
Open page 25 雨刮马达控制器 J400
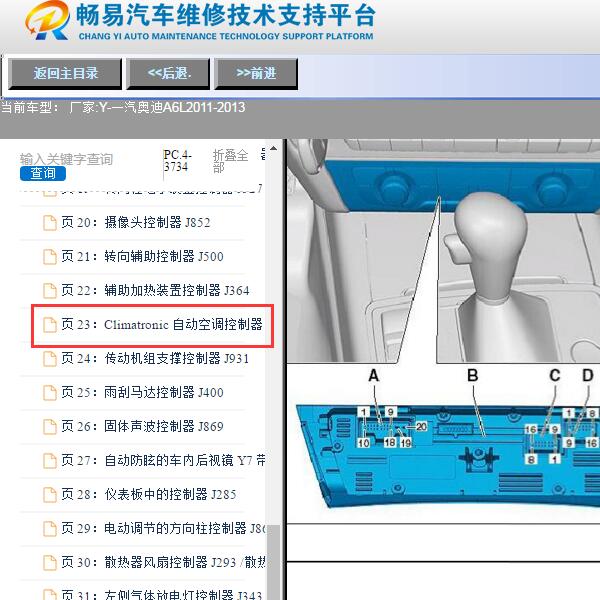coord(142,393)
